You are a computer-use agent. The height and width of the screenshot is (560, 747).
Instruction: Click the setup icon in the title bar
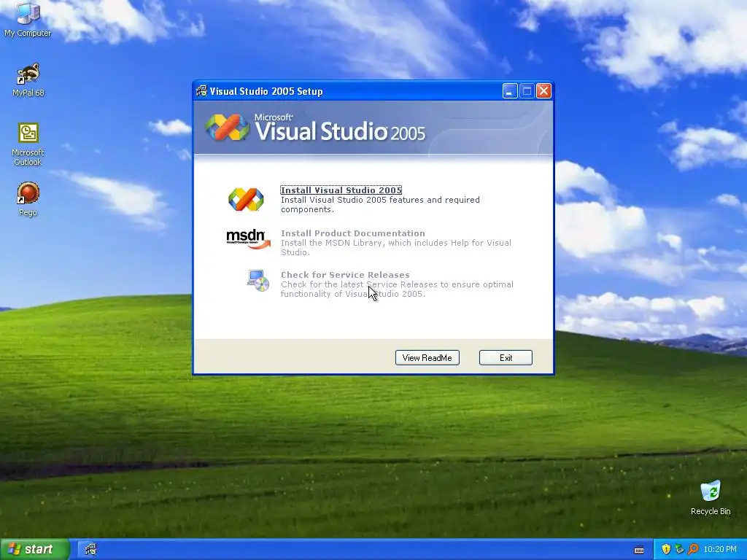[201, 91]
